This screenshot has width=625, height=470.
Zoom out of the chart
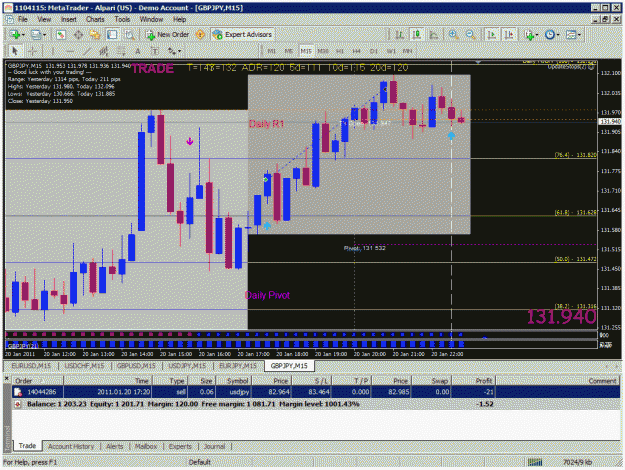click(471, 35)
